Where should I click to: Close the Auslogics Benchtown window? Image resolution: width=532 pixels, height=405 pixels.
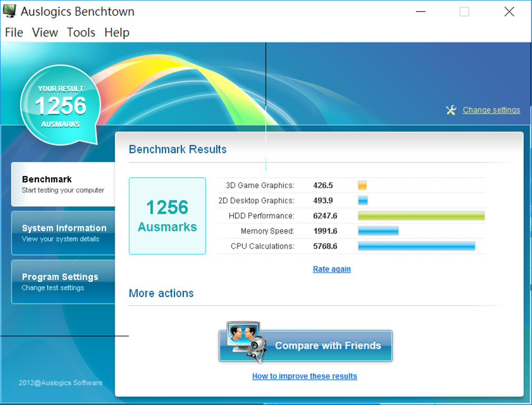coord(509,12)
